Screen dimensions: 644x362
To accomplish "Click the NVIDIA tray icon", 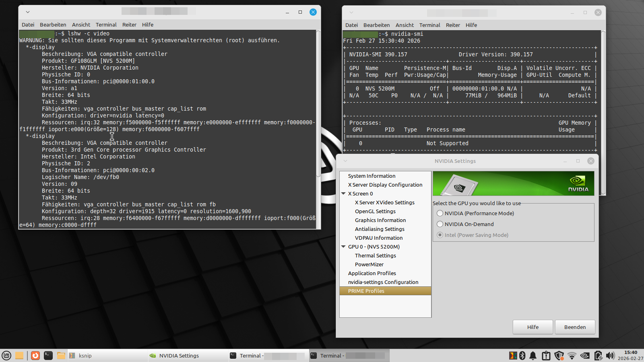I will [x=585, y=356].
